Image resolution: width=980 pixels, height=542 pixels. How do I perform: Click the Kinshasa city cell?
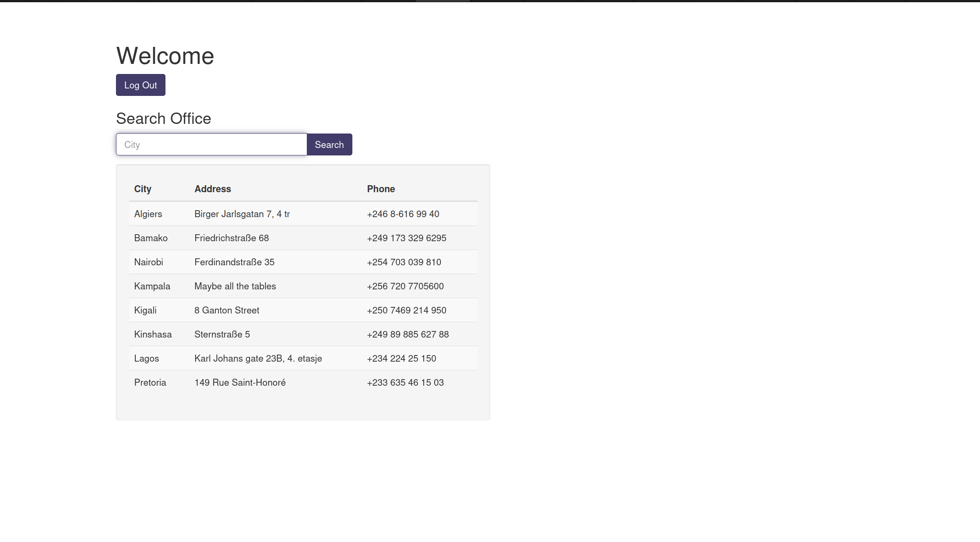tap(153, 334)
